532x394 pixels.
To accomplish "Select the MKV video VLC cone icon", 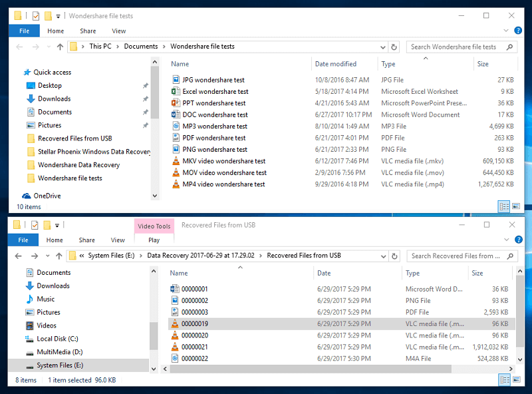I will point(176,160).
